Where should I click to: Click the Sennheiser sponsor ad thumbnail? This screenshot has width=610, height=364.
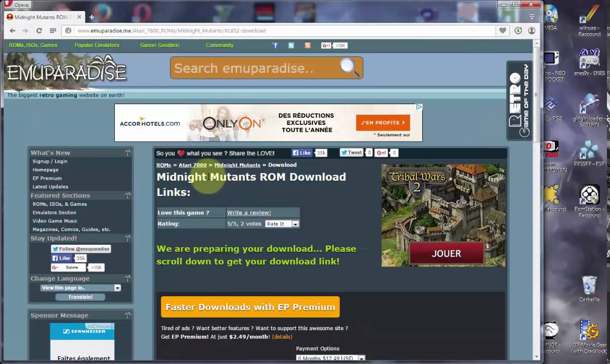pos(82,342)
